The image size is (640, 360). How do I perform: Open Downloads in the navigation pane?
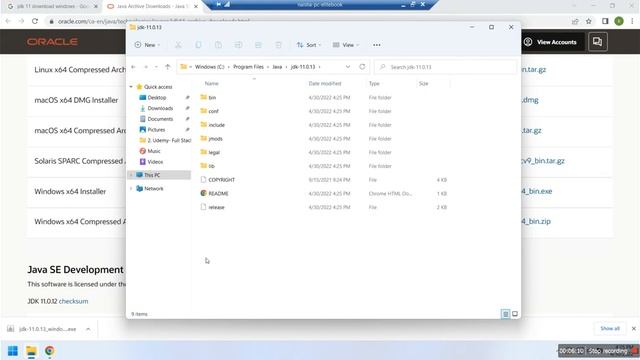coord(160,108)
